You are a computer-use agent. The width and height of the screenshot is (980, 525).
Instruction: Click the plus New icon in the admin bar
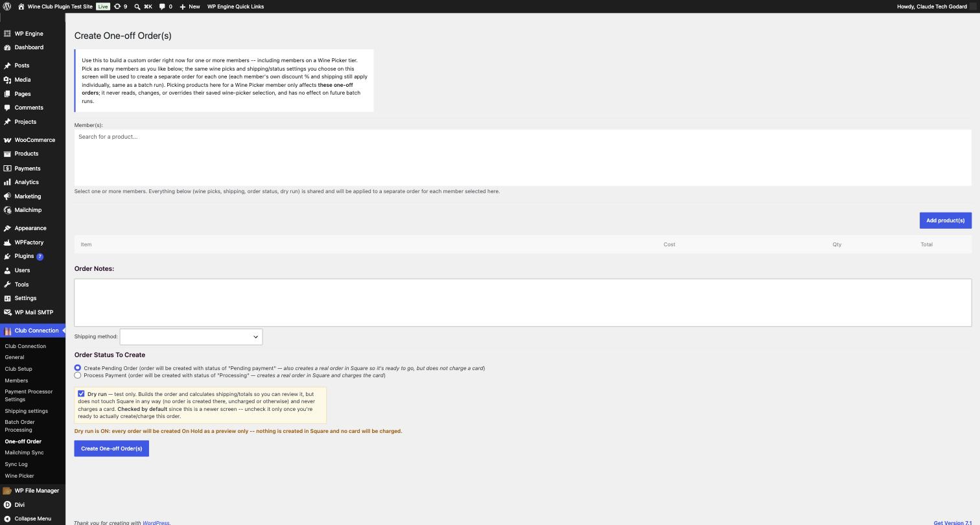182,6
